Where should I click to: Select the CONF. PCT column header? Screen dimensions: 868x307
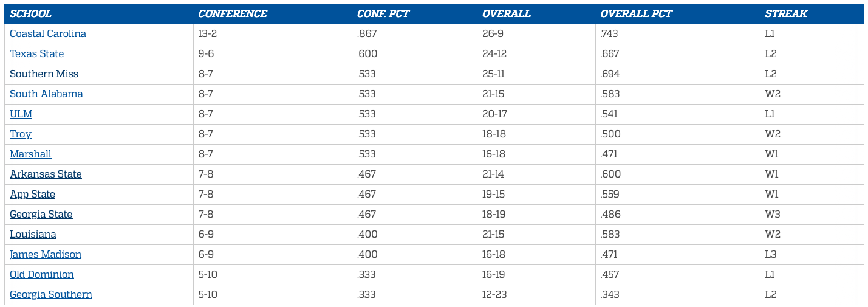384,14
